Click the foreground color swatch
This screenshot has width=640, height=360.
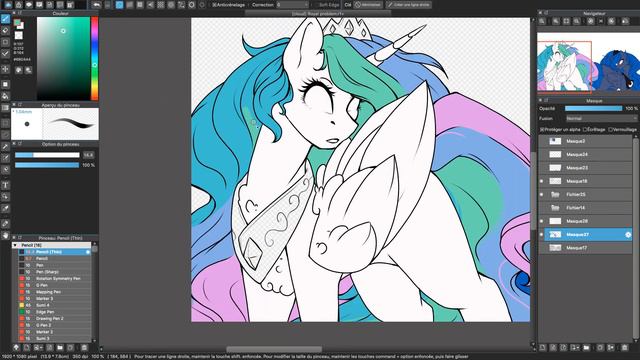[x=17, y=23]
